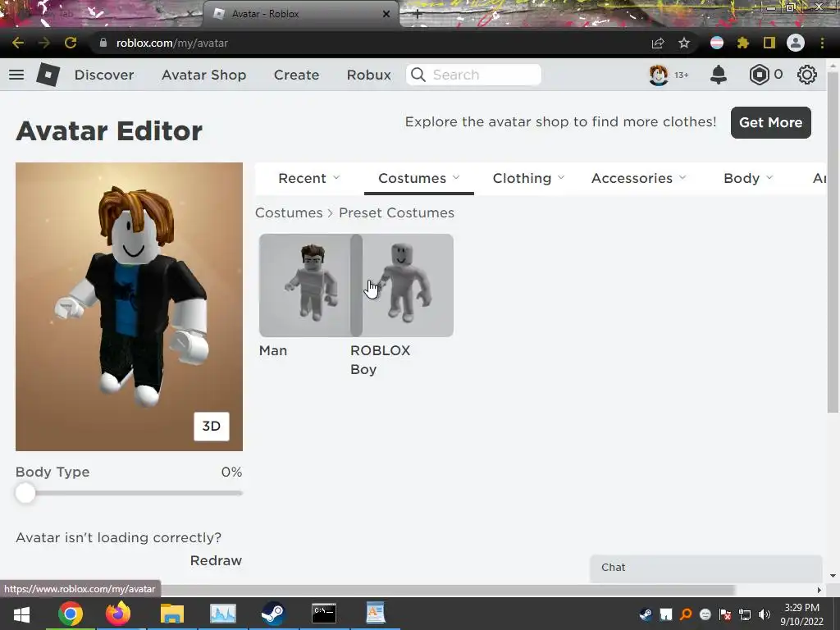
Task: Click the Get More button
Action: [770, 122]
